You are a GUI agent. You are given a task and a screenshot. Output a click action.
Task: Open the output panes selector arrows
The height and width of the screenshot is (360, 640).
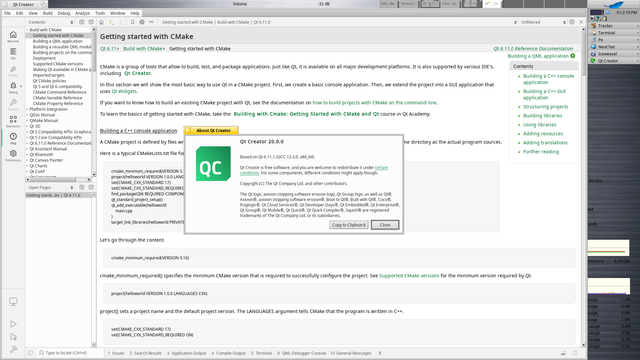pos(380,353)
